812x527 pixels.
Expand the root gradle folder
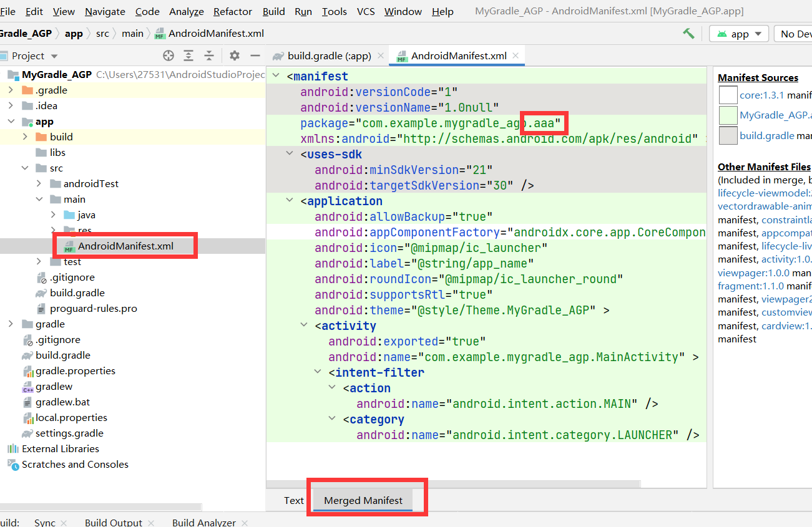pyautogui.click(x=11, y=324)
